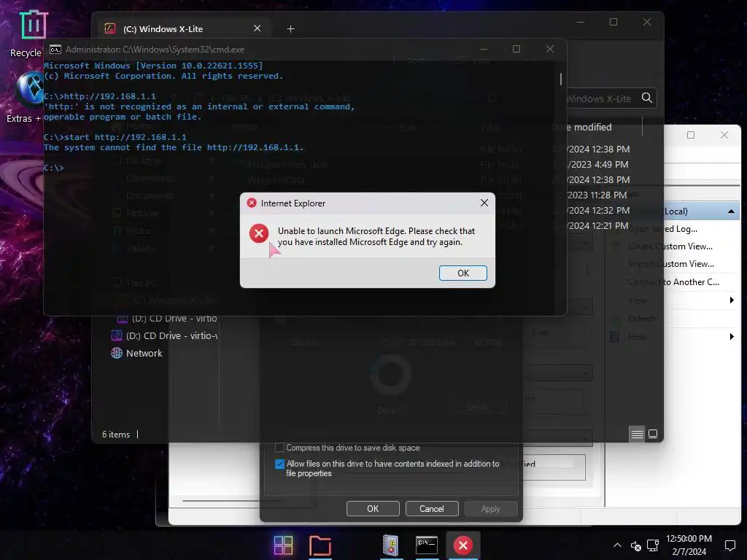This screenshot has height=560, width=747.
Task: Click the network tray icon
Action: pyautogui.click(x=653, y=545)
